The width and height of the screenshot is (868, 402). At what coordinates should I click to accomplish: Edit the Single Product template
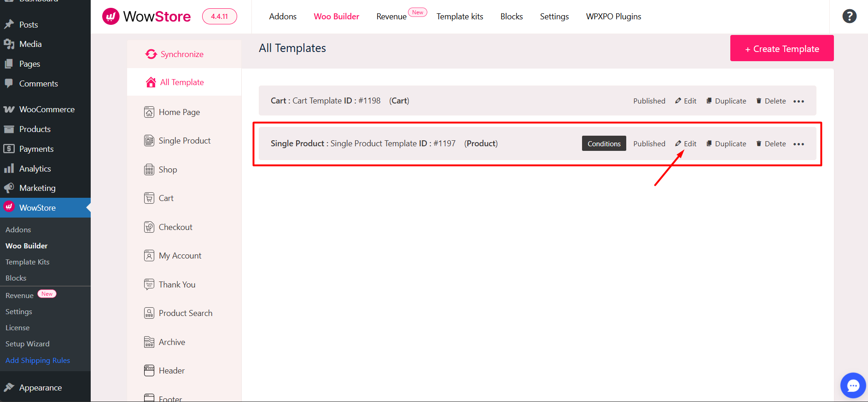(x=686, y=144)
